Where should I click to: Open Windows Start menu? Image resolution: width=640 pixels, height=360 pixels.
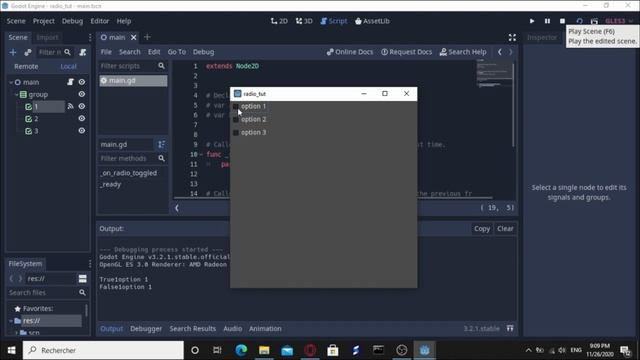click(x=11, y=350)
